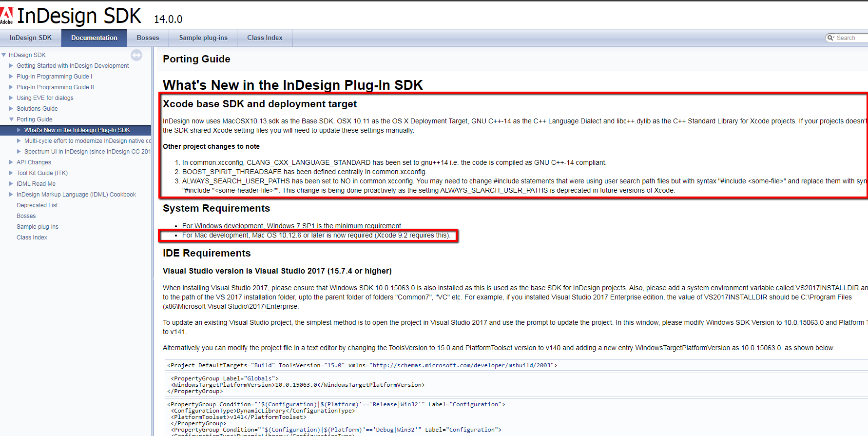Screen dimensions: 868x436
Task: Expand the Tool Kit Guide (ITK) arrow
Action: point(11,173)
